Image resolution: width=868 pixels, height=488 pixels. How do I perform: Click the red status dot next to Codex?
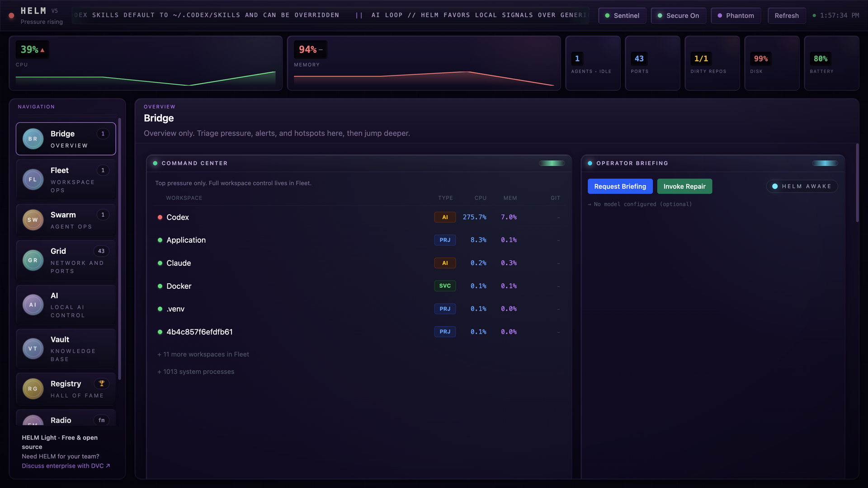pyautogui.click(x=160, y=217)
